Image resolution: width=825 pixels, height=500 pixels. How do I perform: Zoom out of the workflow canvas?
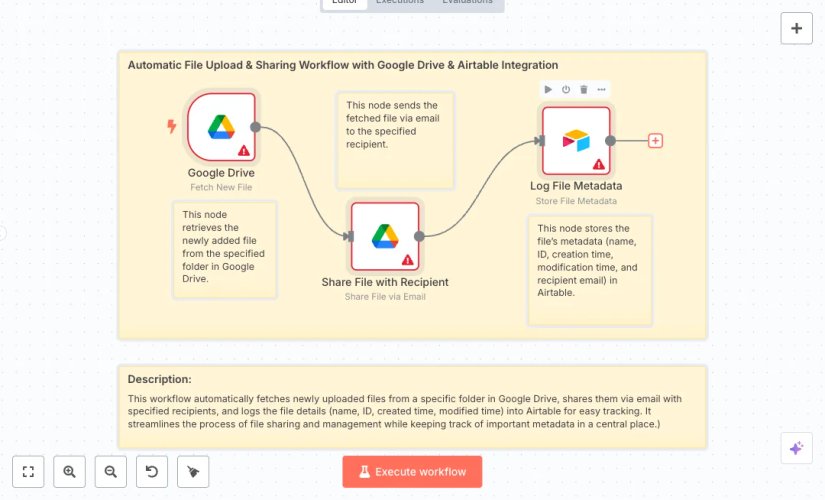[111, 472]
